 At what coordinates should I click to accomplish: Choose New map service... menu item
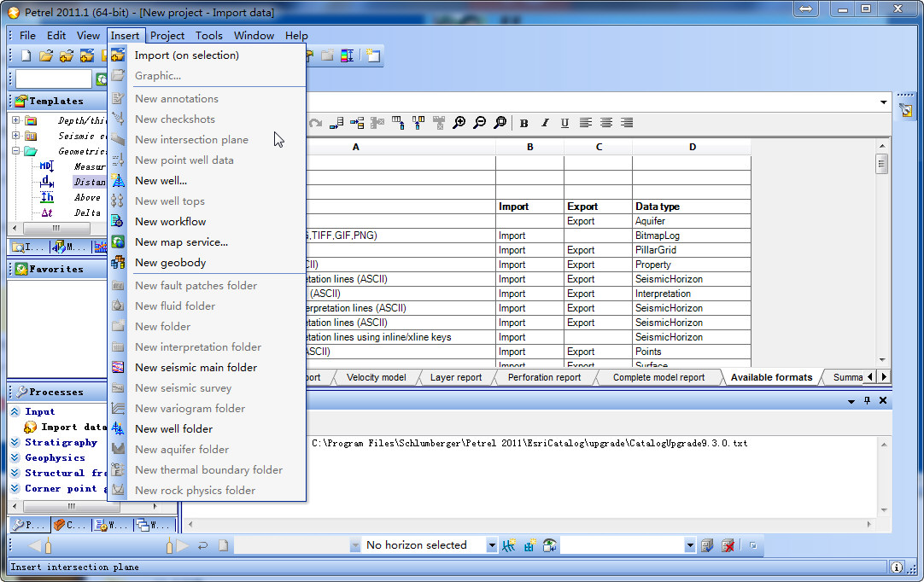tap(207, 242)
